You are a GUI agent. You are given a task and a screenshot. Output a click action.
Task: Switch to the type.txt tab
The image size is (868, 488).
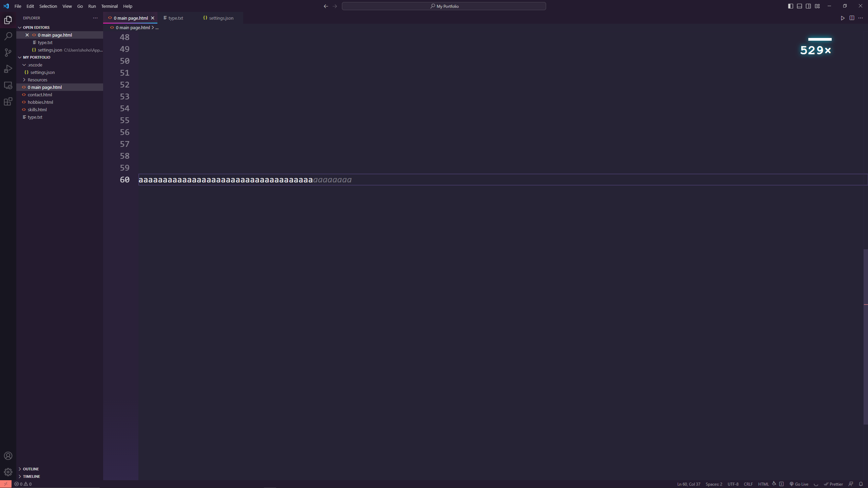click(176, 18)
